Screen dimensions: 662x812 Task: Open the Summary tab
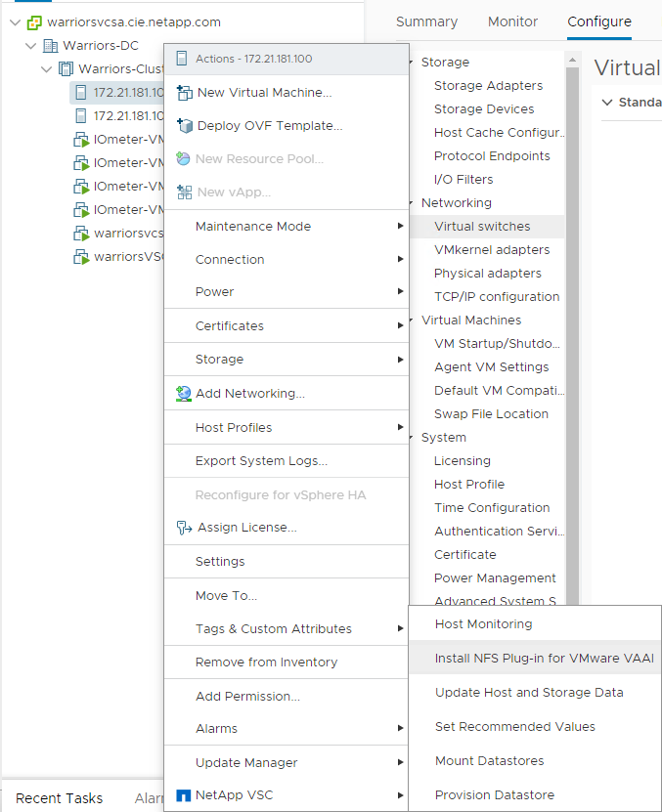click(426, 21)
